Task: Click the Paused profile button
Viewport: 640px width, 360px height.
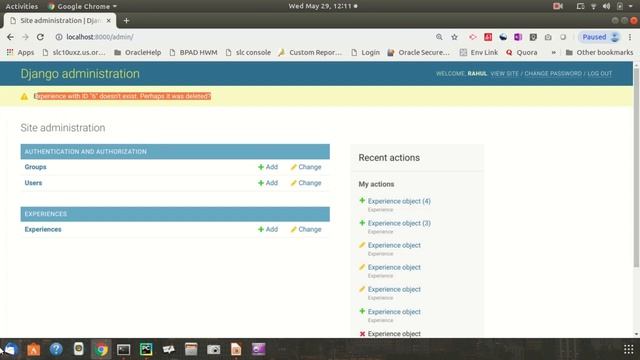Action: point(599,37)
